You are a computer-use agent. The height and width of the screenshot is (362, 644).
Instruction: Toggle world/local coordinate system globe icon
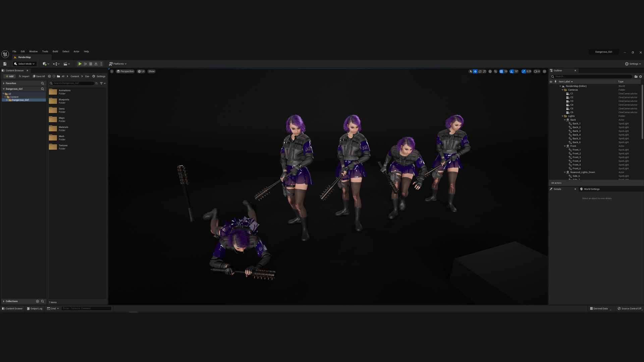(x=490, y=71)
